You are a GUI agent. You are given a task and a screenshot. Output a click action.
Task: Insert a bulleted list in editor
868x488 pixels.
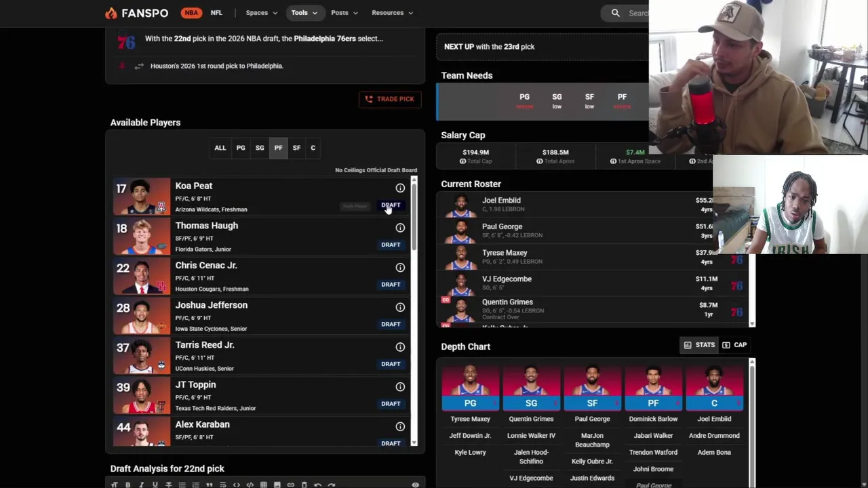pyautogui.click(x=182, y=485)
